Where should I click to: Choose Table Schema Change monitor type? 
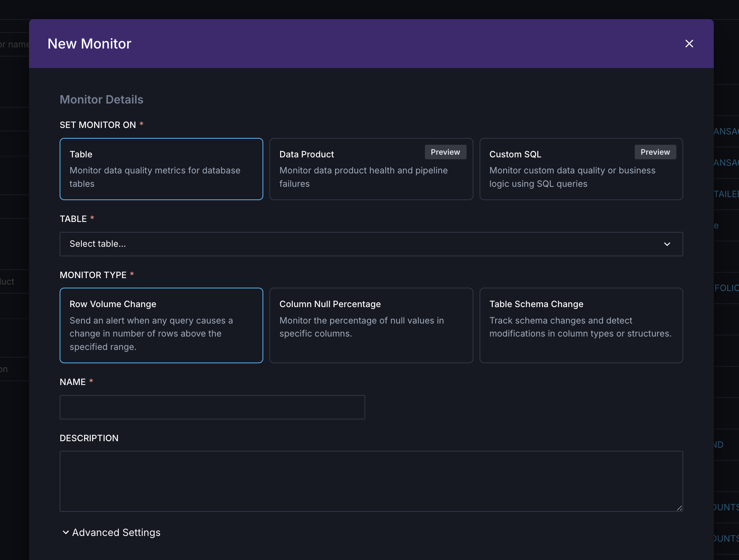point(581,325)
